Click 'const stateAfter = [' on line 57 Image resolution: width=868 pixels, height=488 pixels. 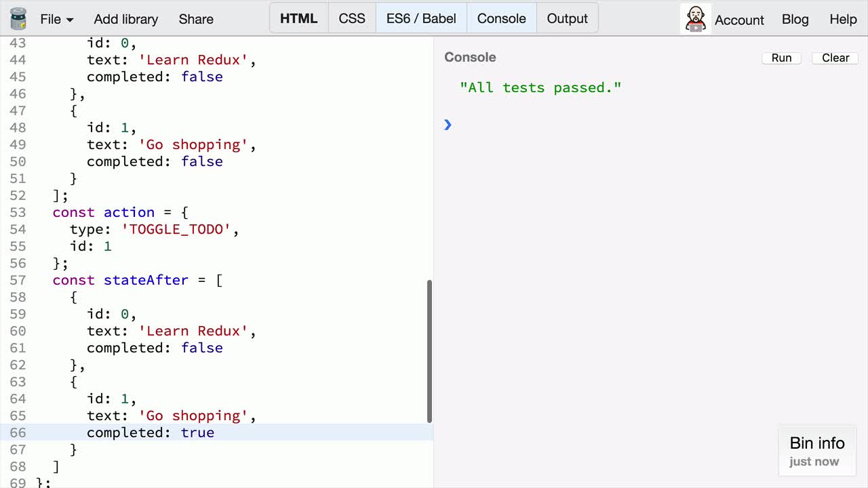(138, 280)
